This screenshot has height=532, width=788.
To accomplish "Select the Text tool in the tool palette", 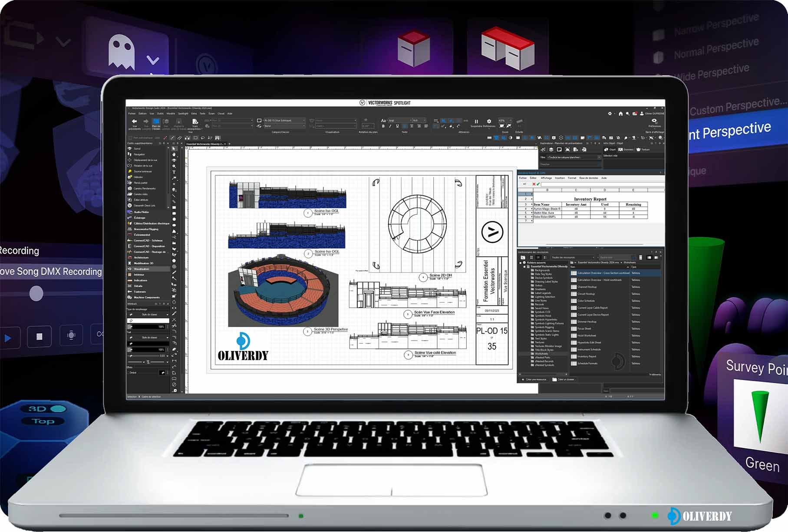I will pos(175,172).
